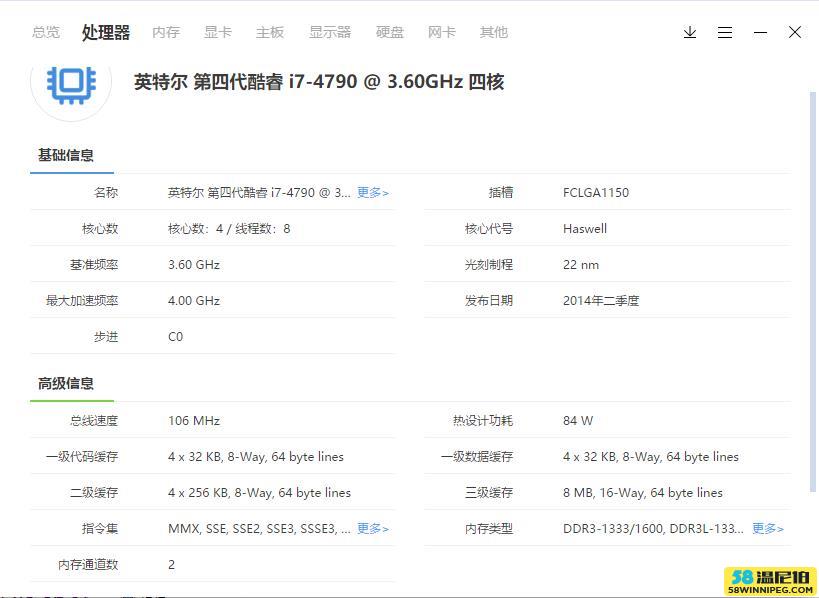Select the 总线速度 row label
The width and height of the screenshot is (819, 598).
94,420
